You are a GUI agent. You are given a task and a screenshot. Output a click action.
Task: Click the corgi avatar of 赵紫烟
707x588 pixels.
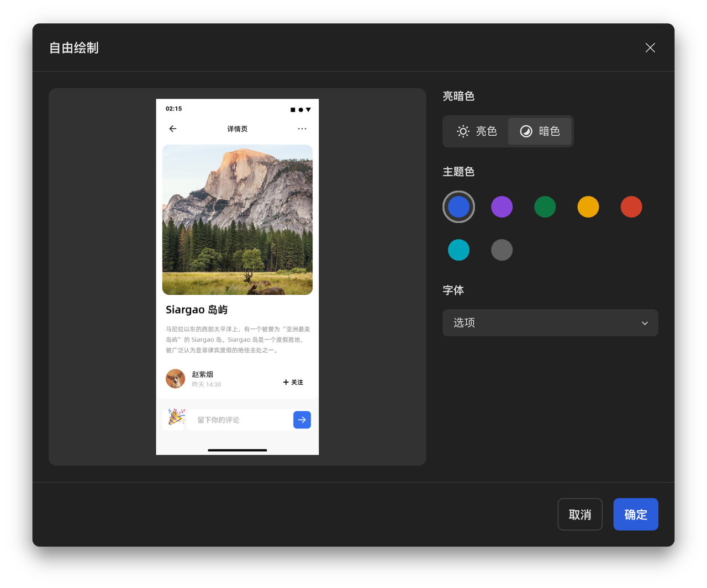[x=175, y=379]
